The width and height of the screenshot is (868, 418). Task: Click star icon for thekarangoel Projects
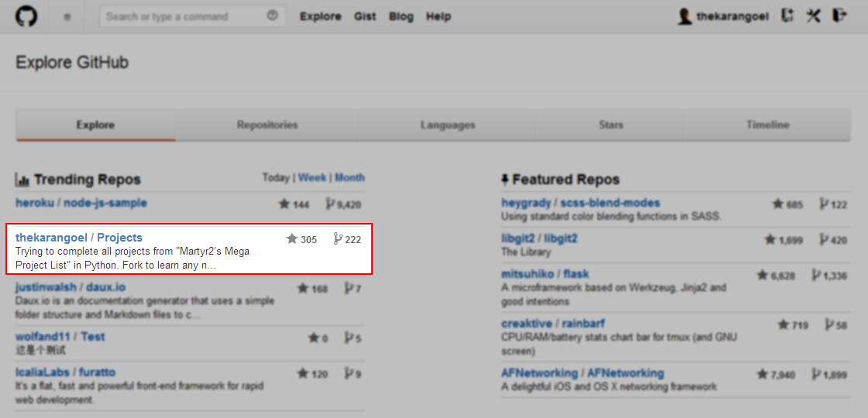[292, 239]
